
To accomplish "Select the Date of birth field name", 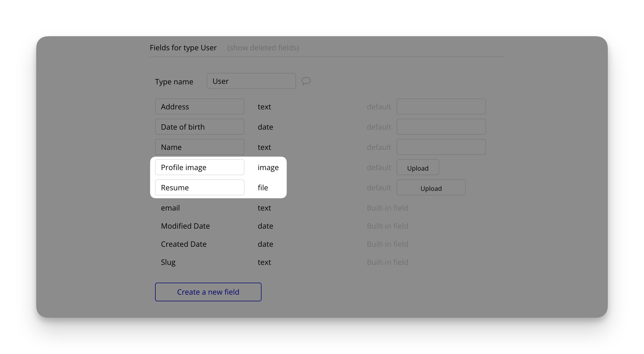I will coord(200,127).
